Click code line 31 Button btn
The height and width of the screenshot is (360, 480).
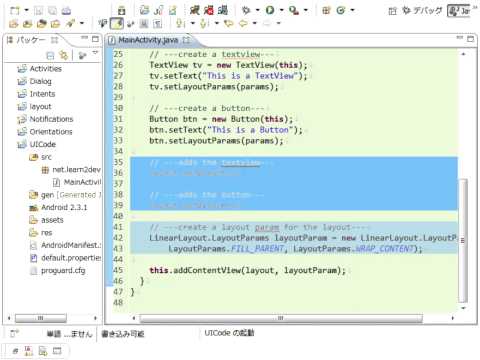[x=221, y=119]
